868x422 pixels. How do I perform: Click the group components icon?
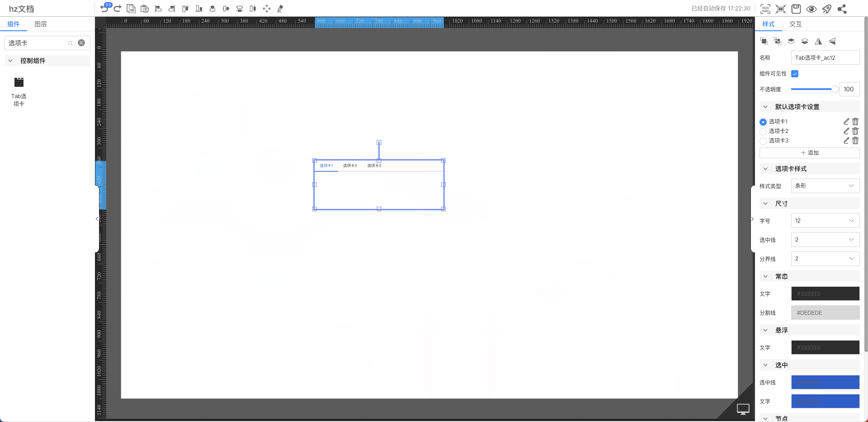[x=764, y=41]
